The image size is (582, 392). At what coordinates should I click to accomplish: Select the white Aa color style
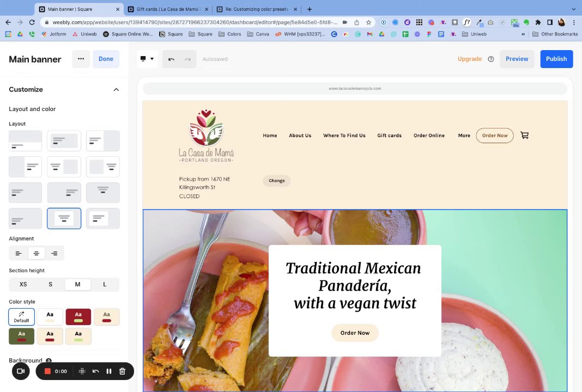tap(50, 317)
